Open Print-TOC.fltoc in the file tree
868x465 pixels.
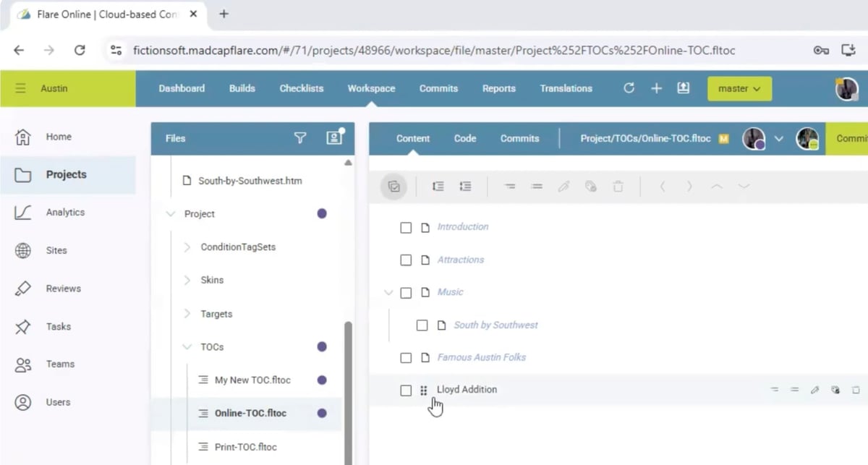coord(245,447)
